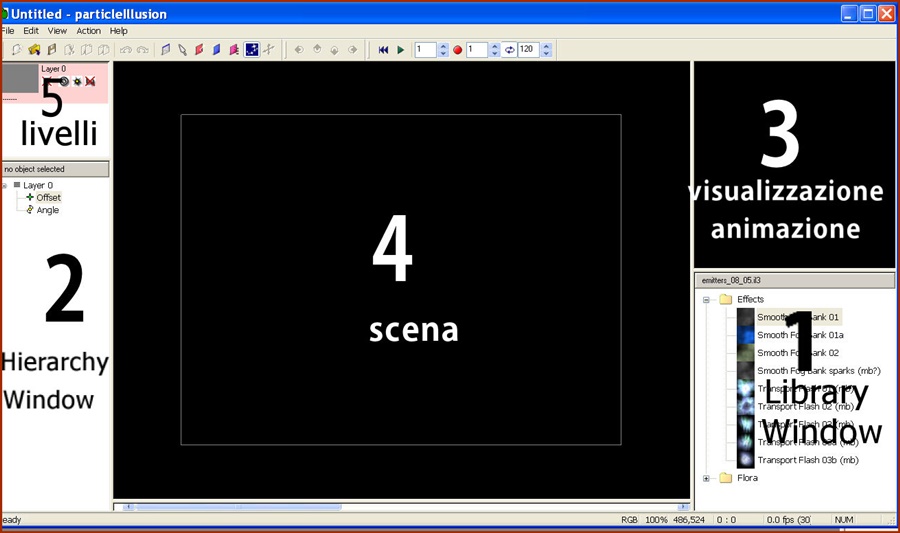
Task: Select Transport Flash 03b (mb) emitter
Action: tap(808, 460)
